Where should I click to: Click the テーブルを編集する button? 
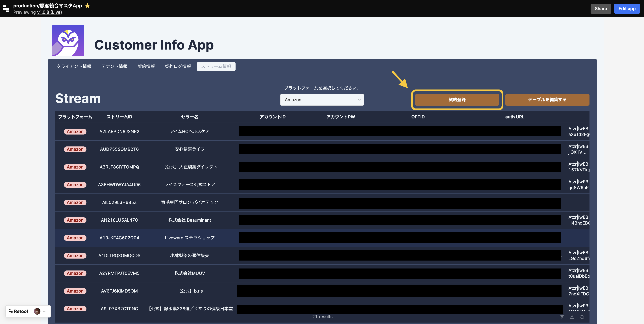click(x=547, y=100)
